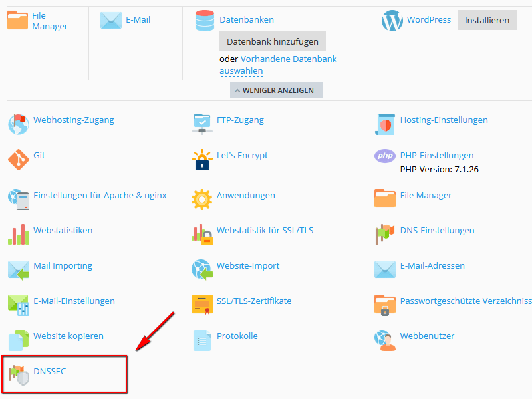Click the SSL/TLS-Zertifikate certificate icon
This screenshot has height=399, width=532.
[x=201, y=305]
